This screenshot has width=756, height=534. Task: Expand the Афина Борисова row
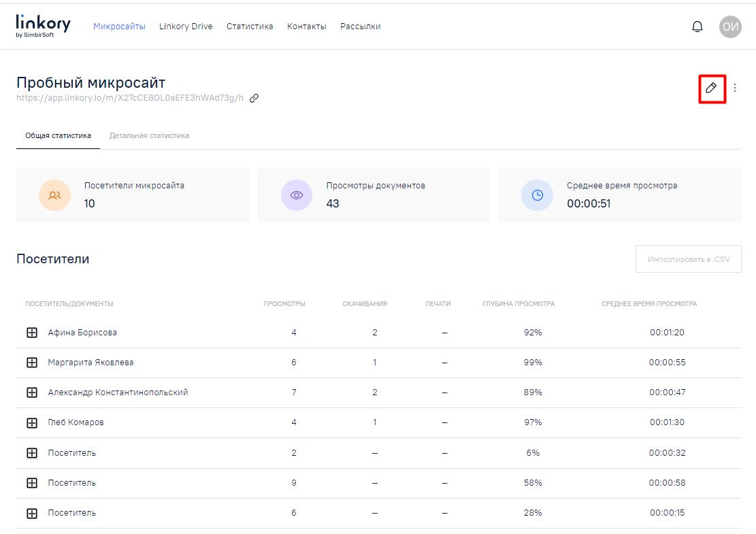[x=32, y=333]
